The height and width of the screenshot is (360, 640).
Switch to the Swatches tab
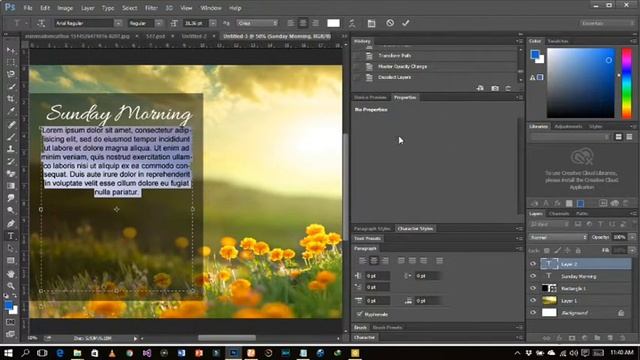pyautogui.click(x=558, y=41)
